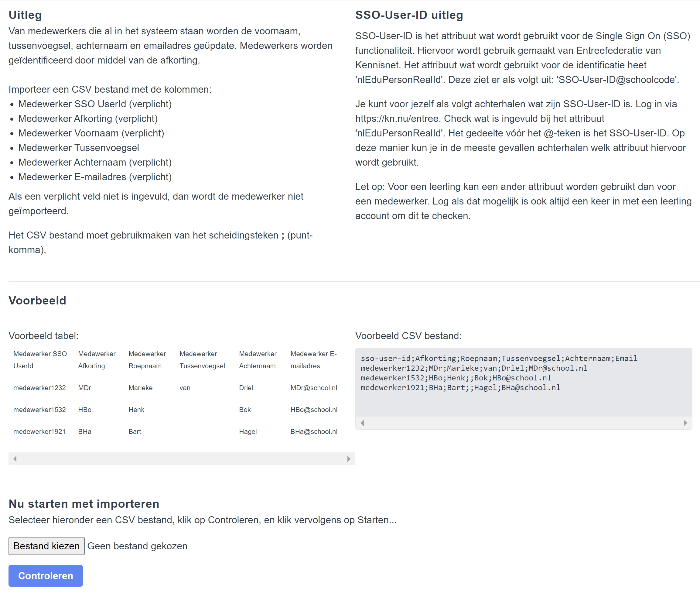The image size is (700, 601).
Task: Click the 'Medewerker E-mailadres' column header
Action: [313, 360]
